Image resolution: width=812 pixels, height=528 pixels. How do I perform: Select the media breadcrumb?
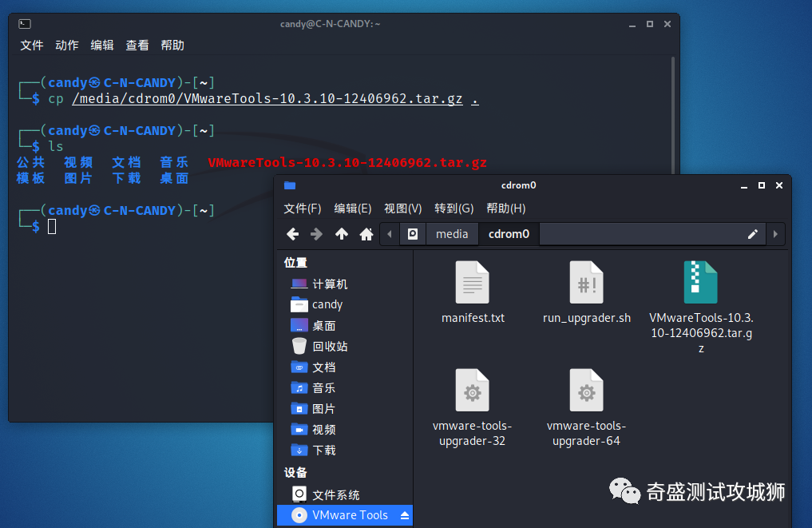[x=452, y=234]
